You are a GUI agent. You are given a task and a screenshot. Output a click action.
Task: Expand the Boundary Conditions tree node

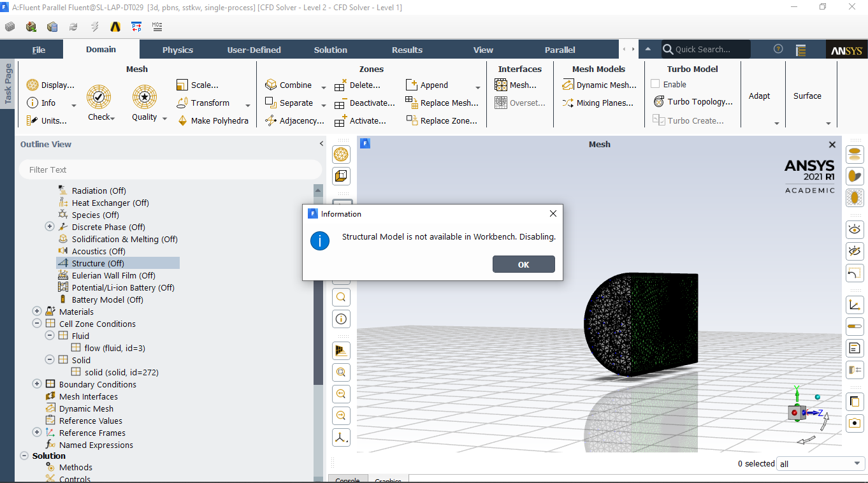[x=37, y=384]
